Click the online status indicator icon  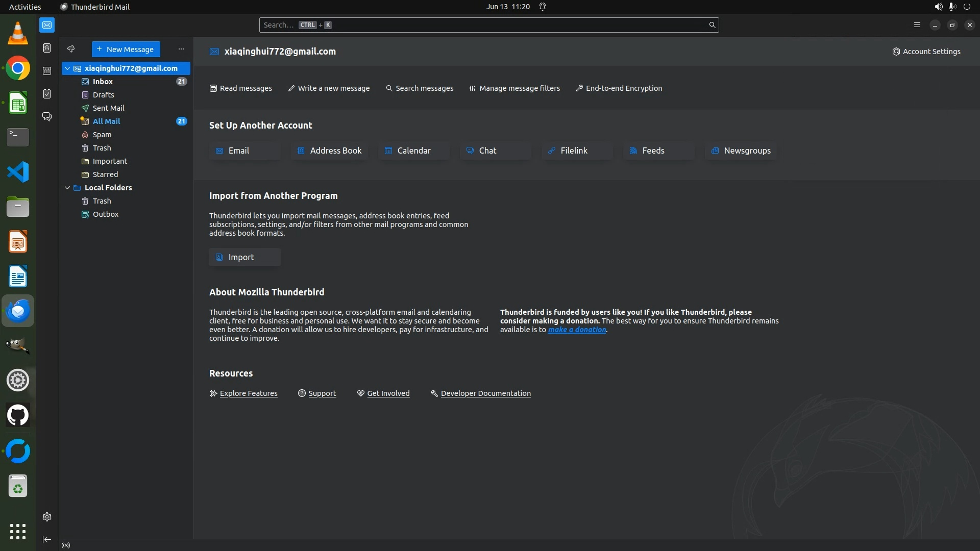(x=66, y=545)
